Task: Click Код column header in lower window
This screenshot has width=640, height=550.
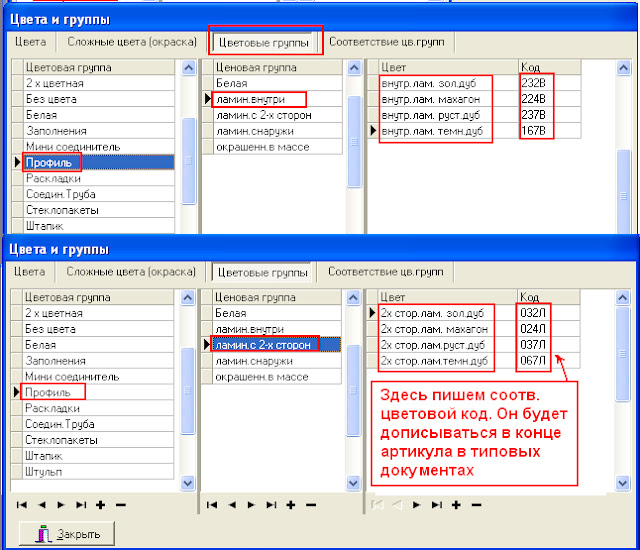Action: click(548, 297)
